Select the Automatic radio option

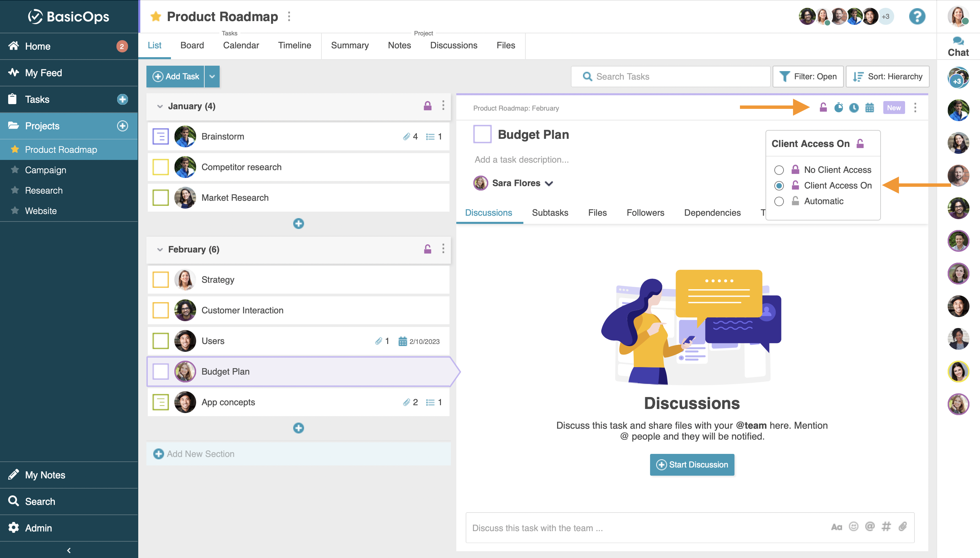click(779, 201)
